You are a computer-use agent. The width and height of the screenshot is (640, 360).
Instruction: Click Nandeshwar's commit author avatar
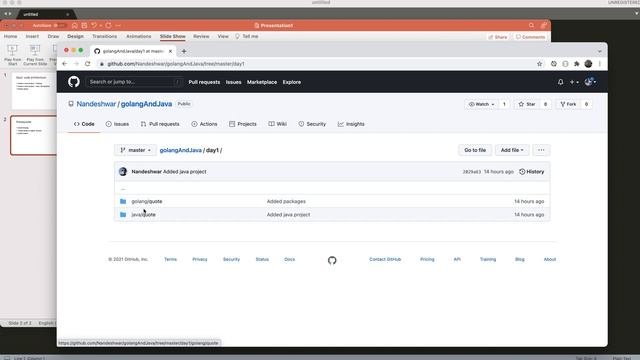click(x=123, y=171)
